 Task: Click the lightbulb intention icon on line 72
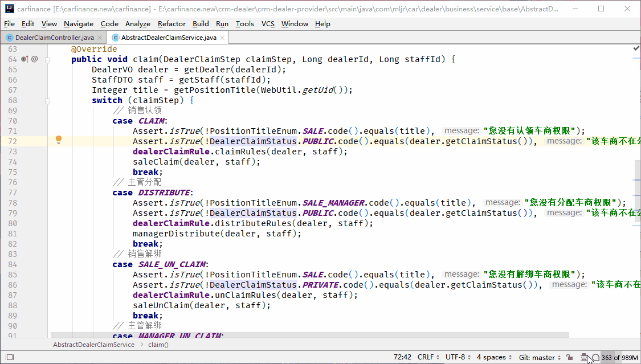(58, 140)
